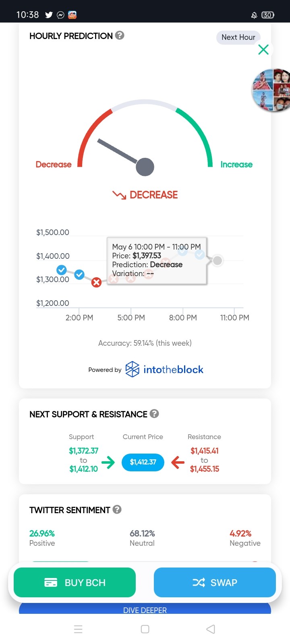Tap the gauge needle hub
This screenshot has width=290, height=644.
point(145,167)
